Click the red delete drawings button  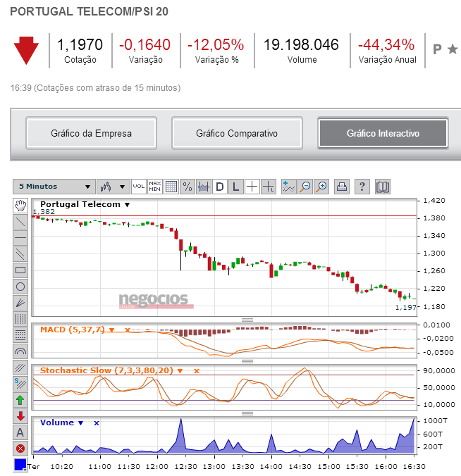tap(20, 449)
